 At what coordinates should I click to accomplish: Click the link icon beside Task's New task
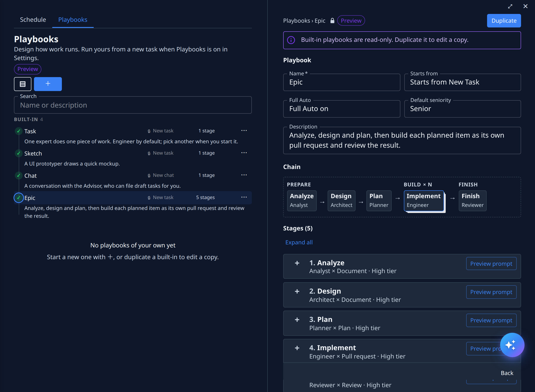pyautogui.click(x=149, y=131)
